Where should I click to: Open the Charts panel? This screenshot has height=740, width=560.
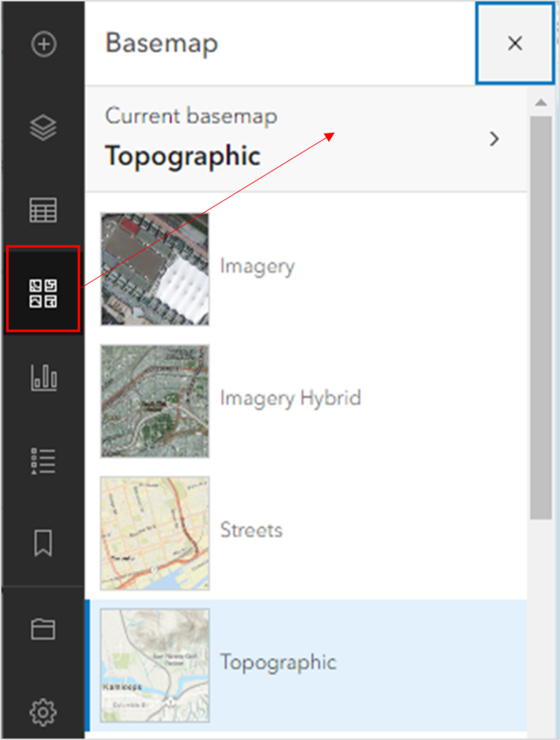[x=43, y=377]
